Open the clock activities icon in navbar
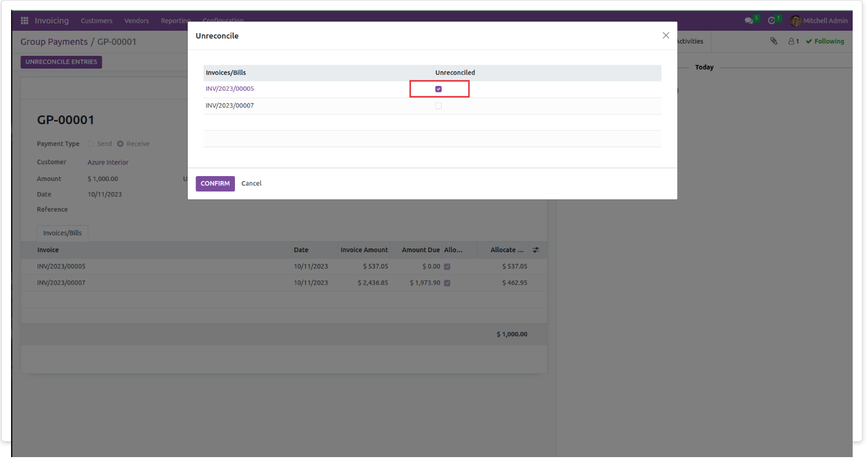868x470 pixels. tap(772, 21)
